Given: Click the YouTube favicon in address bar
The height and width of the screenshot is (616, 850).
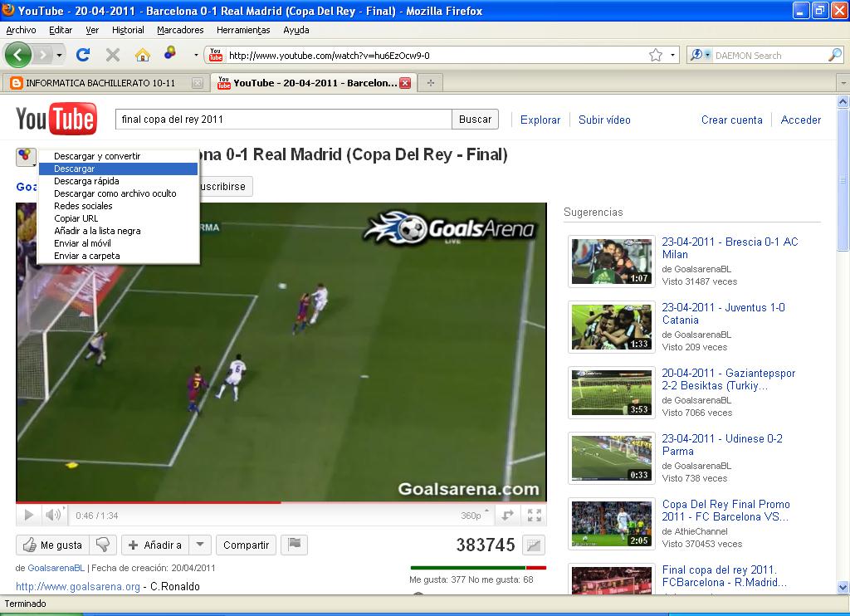Looking at the screenshot, I should coord(216,55).
